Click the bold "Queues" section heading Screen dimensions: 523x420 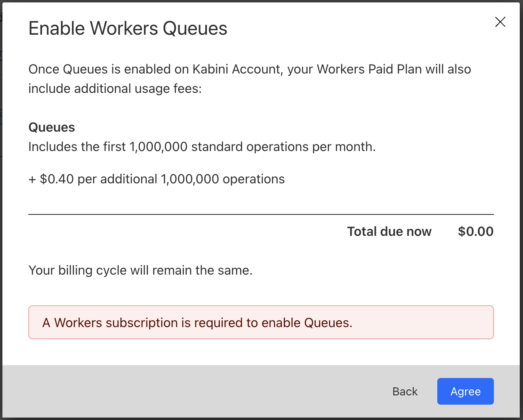52,127
